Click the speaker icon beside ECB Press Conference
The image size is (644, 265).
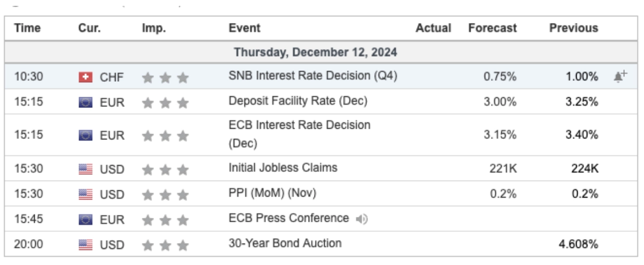[362, 219]
